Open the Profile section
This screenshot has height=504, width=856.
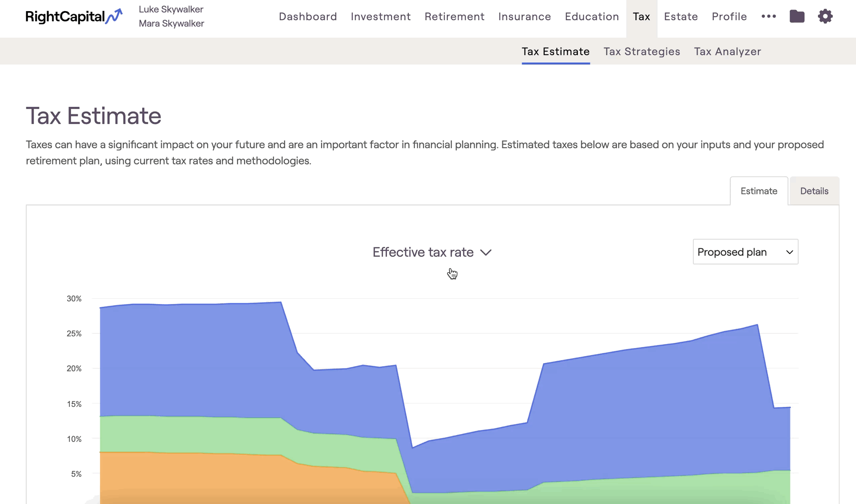(729, 16)
